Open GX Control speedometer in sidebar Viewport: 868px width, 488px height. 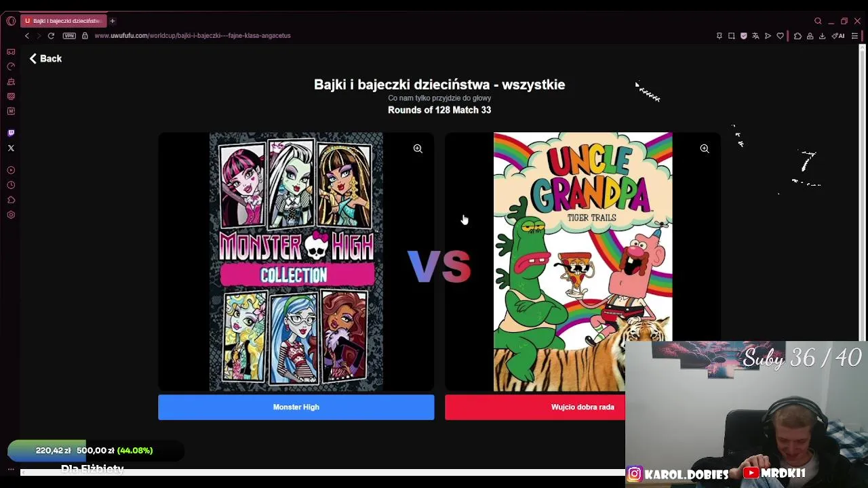click(11, 66)
